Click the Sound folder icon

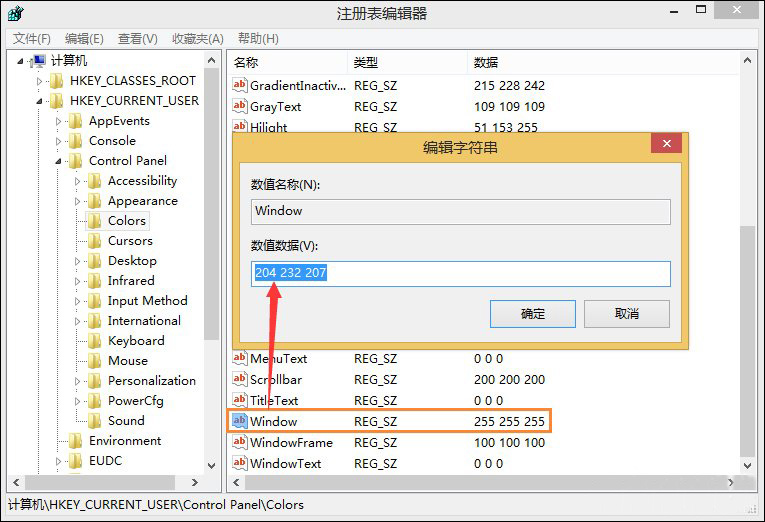click(95, 421)
